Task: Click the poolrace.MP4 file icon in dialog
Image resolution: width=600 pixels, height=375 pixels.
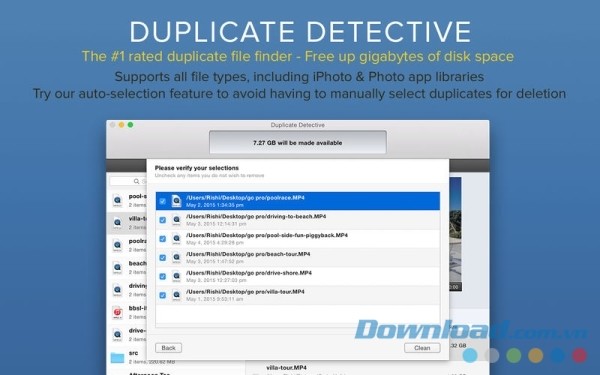Action: pyautogui.click(x=176, y=201)
